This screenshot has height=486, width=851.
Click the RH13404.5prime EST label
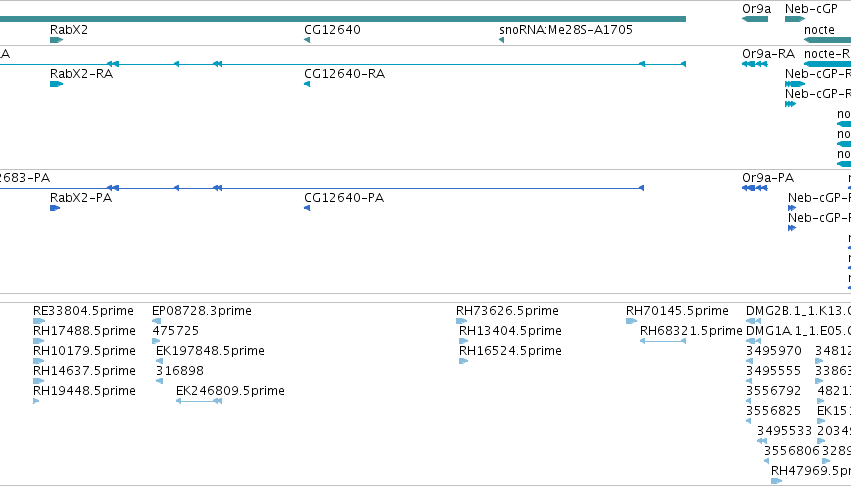[510, 331]
